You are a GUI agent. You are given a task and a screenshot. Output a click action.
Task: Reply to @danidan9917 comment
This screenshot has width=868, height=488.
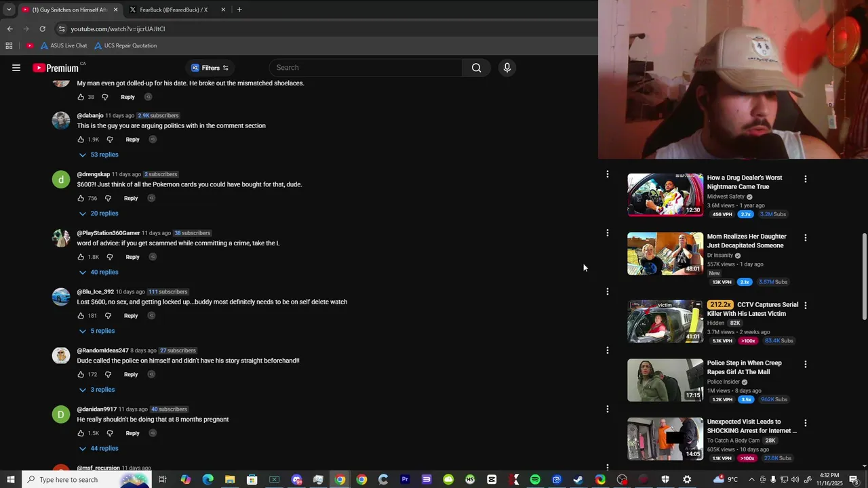pyautogui.click(x=132, y=433)
